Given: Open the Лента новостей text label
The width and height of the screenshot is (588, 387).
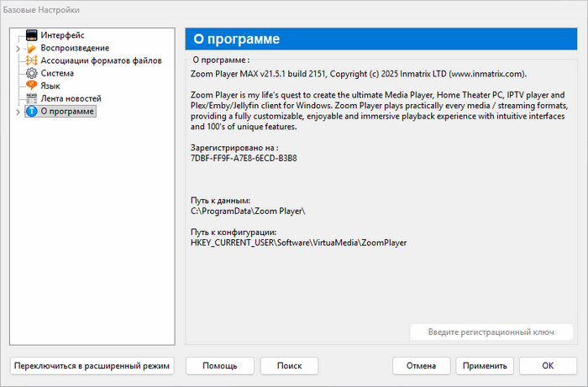Looking at the screenshot, I should (71, 98).
